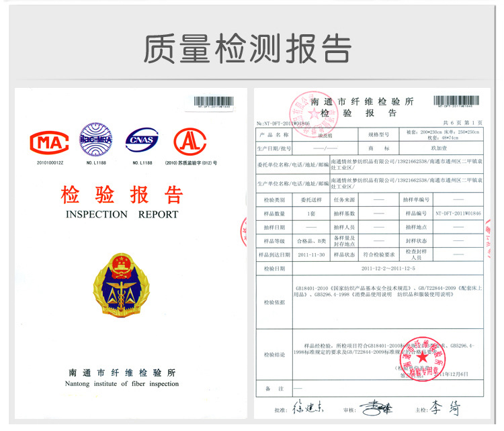Click the (2010) 苏质监验字 (012) 号 text
504x431 pixels.
pyautogui.click(x=191, y=163)
